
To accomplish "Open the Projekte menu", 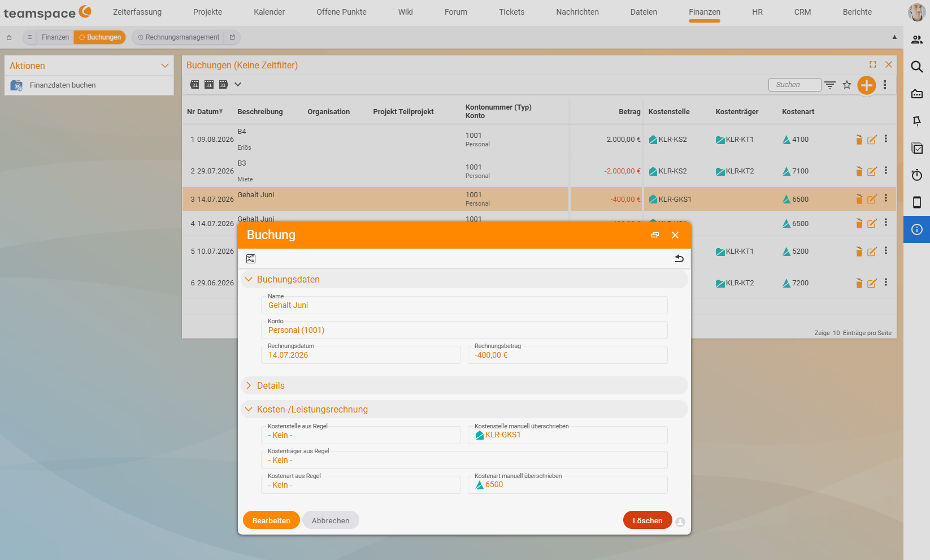I will (x=208, y=12).
